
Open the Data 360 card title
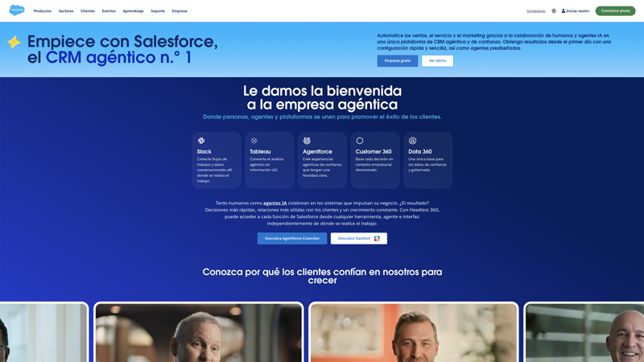(x=419, y=151)
